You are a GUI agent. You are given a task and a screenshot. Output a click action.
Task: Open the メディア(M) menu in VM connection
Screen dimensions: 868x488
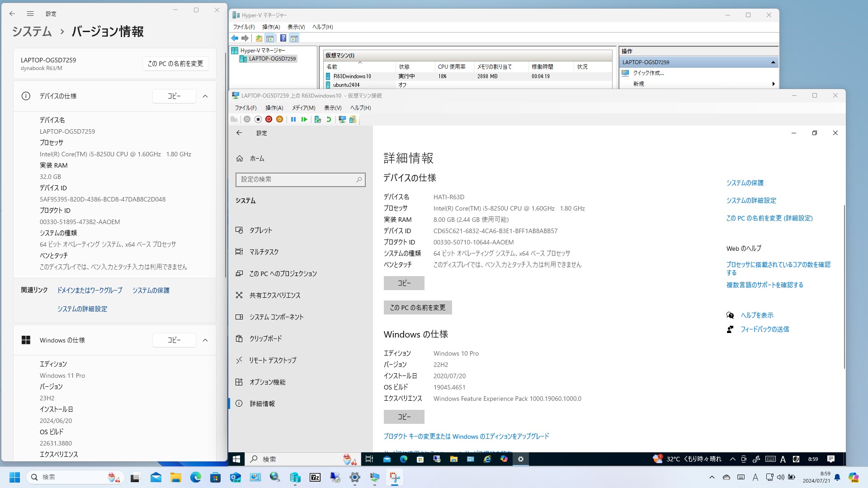[303, 108]
